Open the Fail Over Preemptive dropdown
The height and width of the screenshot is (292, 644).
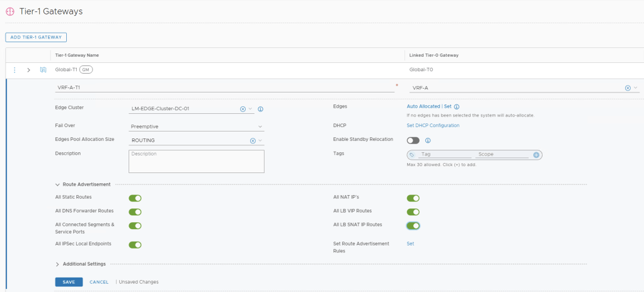[x=197, y=126]
